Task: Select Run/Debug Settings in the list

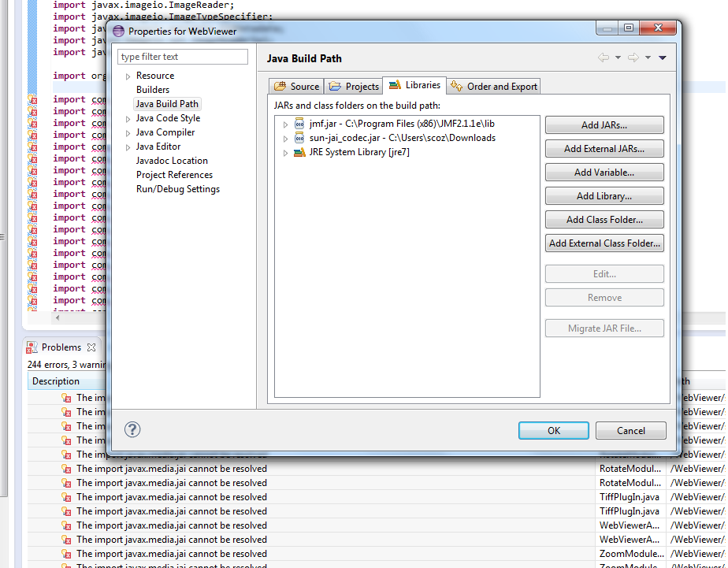Action: (x=177, y=189)
